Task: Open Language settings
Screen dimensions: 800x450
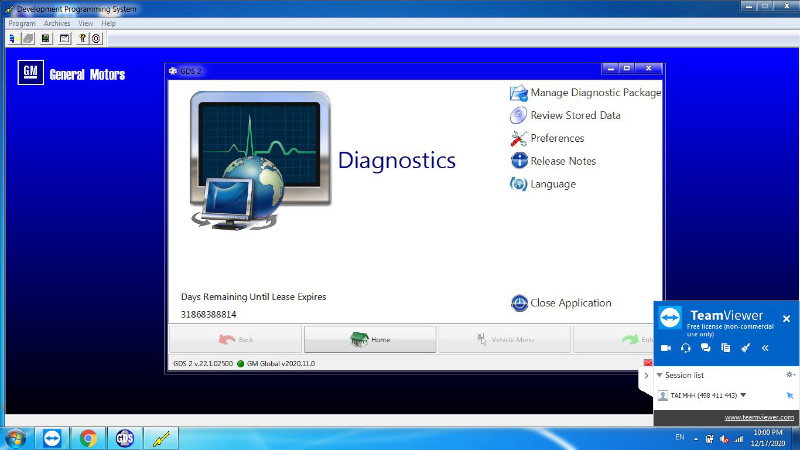Action: 553,184
